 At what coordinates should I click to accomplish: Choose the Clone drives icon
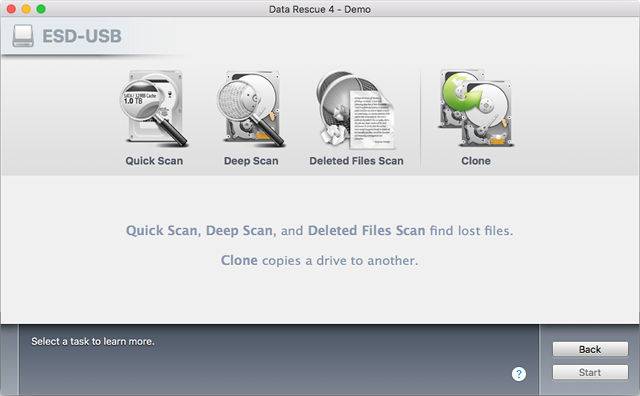476,108
